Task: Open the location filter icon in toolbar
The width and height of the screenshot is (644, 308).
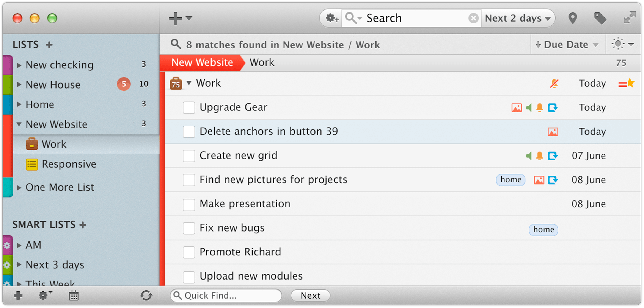Action: pyautogui.click(x=573, y=18)
